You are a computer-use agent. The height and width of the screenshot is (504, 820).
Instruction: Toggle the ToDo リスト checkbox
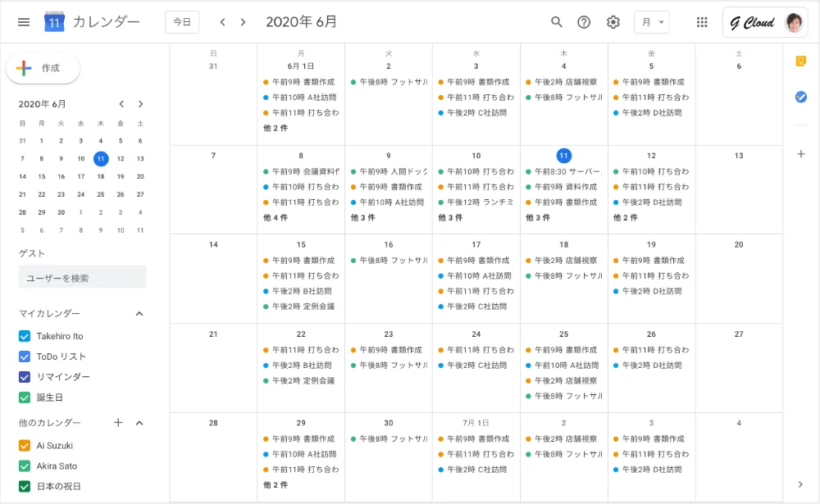[x=25, y=356]
